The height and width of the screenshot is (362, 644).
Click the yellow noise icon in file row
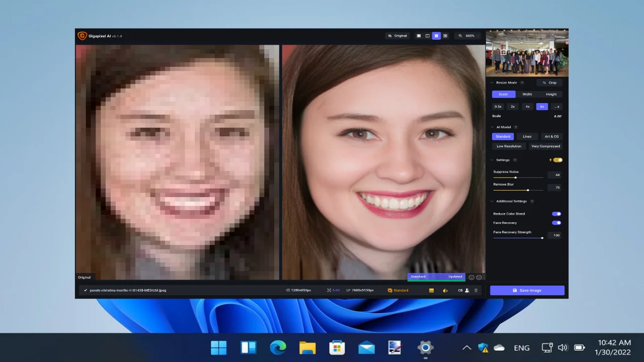click(x=431, y=290)
